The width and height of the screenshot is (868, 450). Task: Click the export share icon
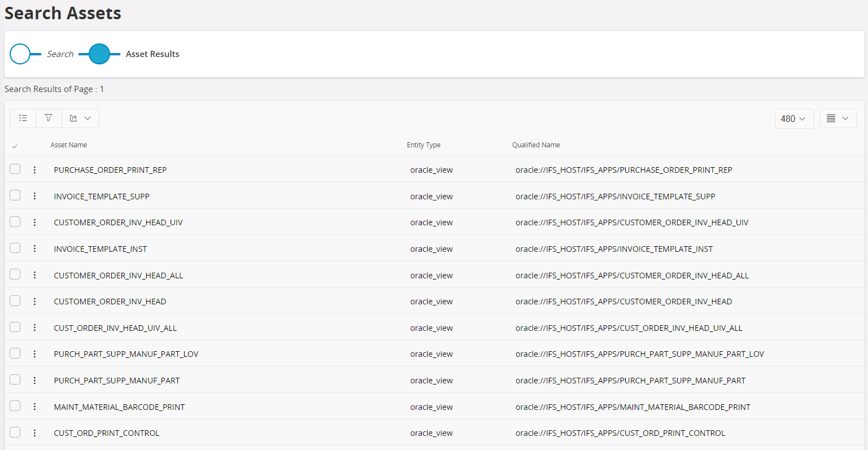pyautogui.click(x=73, y=118)
